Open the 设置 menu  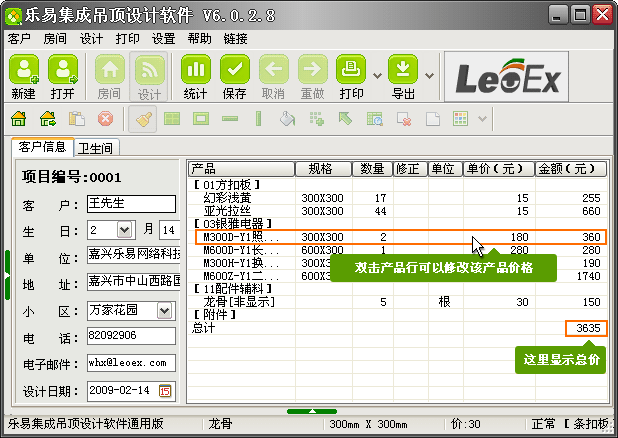point(163,39)
